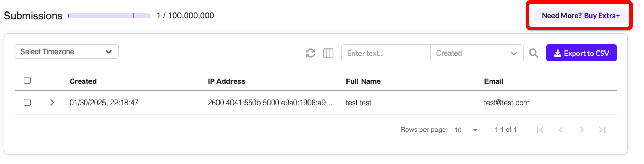Go to the first page of results
Viewport: 644px width, 164px height.
tap(540, 129)
